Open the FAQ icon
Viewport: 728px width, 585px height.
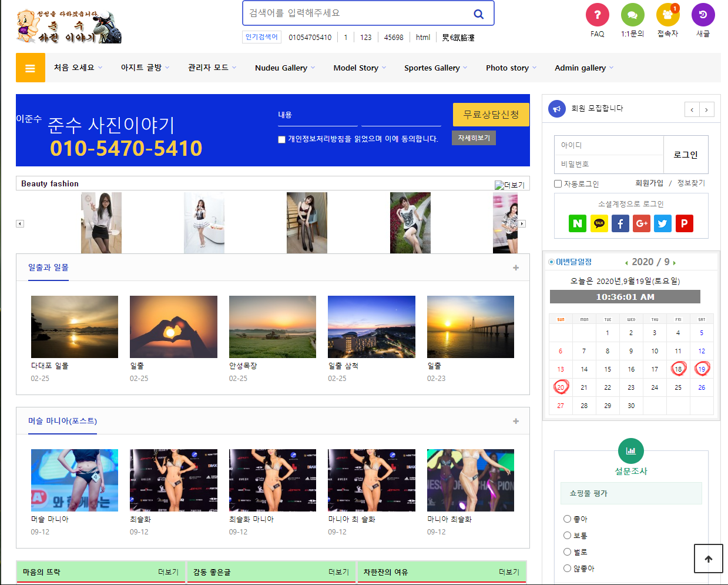click(x=597, y=15)
